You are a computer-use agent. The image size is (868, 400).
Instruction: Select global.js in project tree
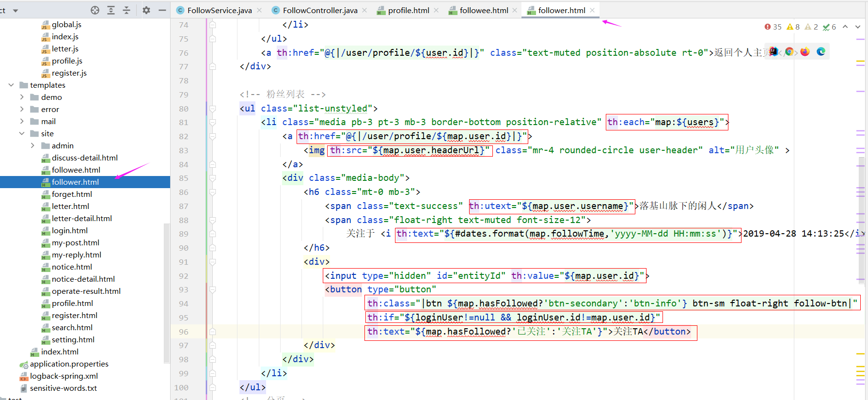click(x=66, y=24)
